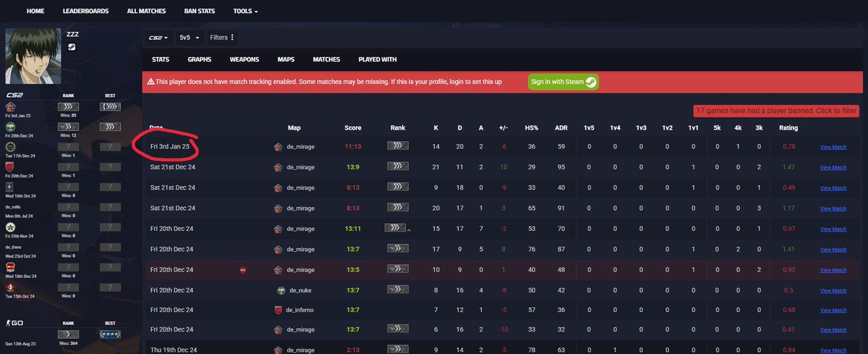Viewport: 868px width, 354px height.
Task: Click the de_nuke map icon
Action: (x=281, y=290)
